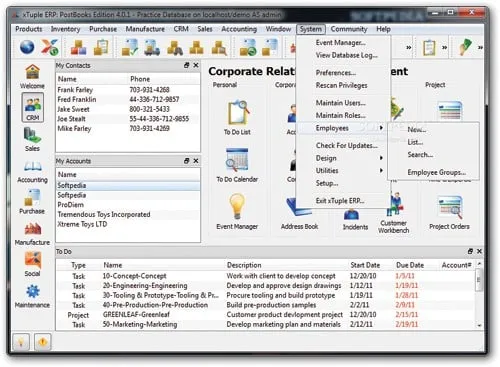
Task: Float the My Contacts panel
Action: coord(187,65)
